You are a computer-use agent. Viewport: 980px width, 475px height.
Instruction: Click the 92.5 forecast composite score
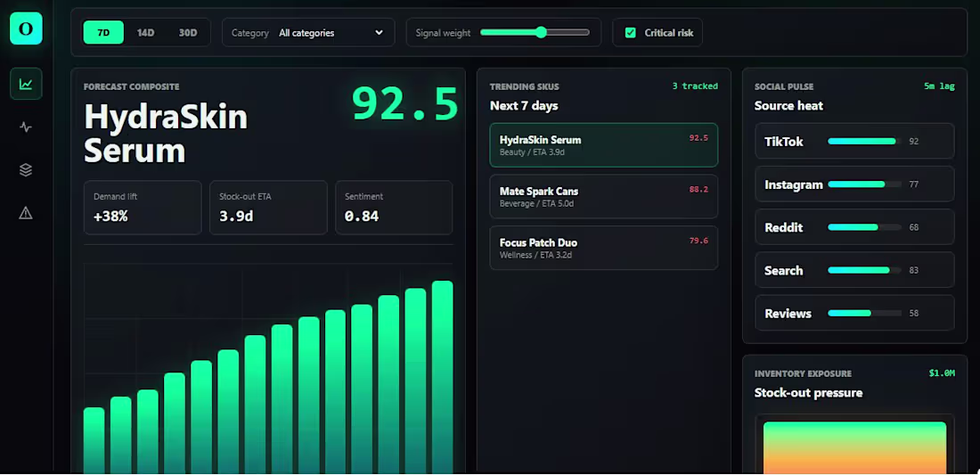(405, 103)
